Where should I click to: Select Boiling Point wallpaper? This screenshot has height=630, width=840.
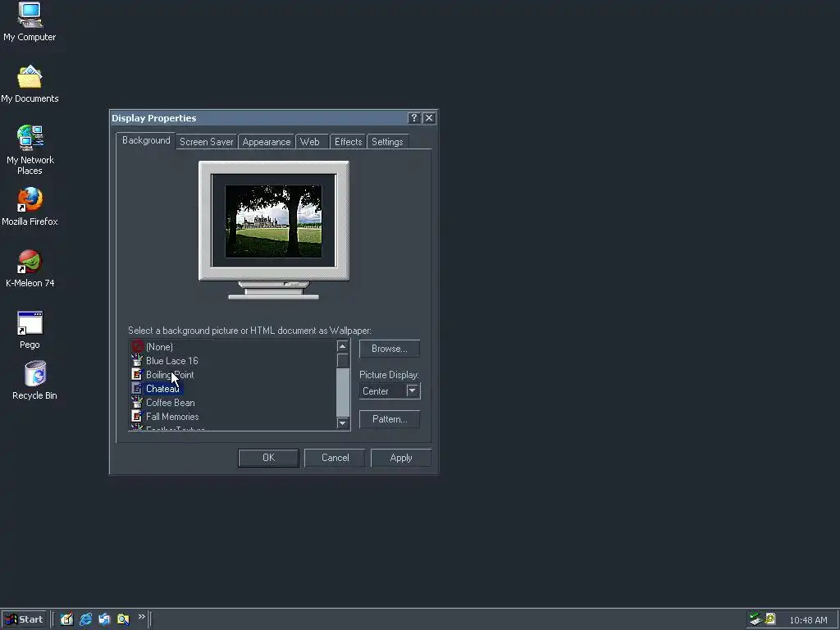(x=170, y=374)
